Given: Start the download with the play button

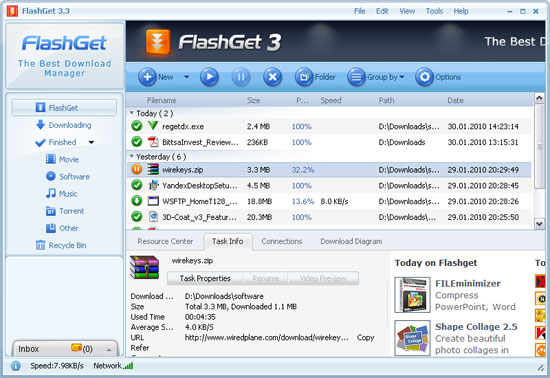Looking at the screenshot, I should coord(209,77).
